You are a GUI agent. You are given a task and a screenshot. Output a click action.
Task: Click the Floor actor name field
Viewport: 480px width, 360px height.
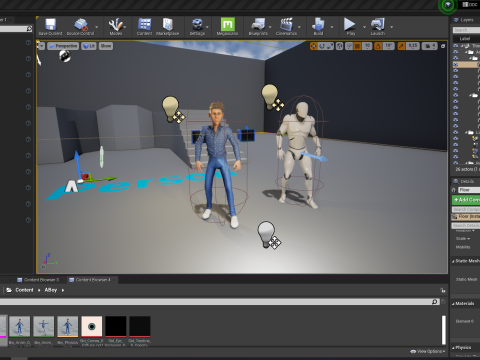pos(470,190)
